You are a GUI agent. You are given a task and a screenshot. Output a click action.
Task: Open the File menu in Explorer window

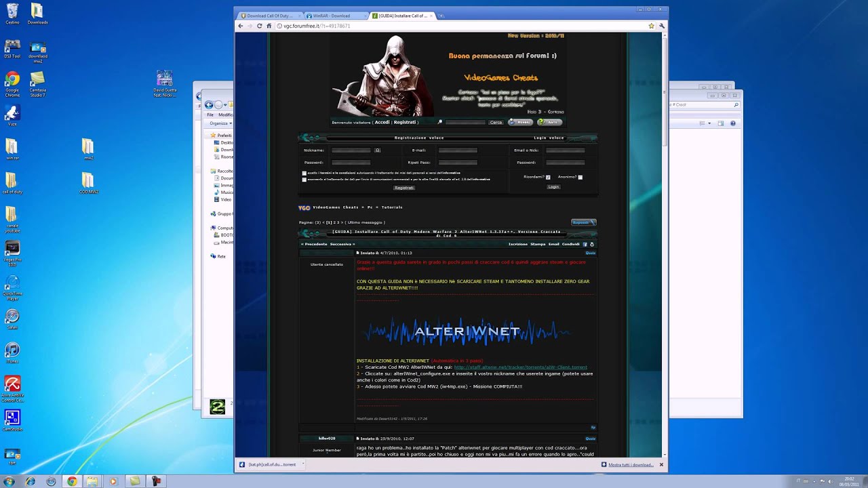pyautogui.click(x=210, y=115)
